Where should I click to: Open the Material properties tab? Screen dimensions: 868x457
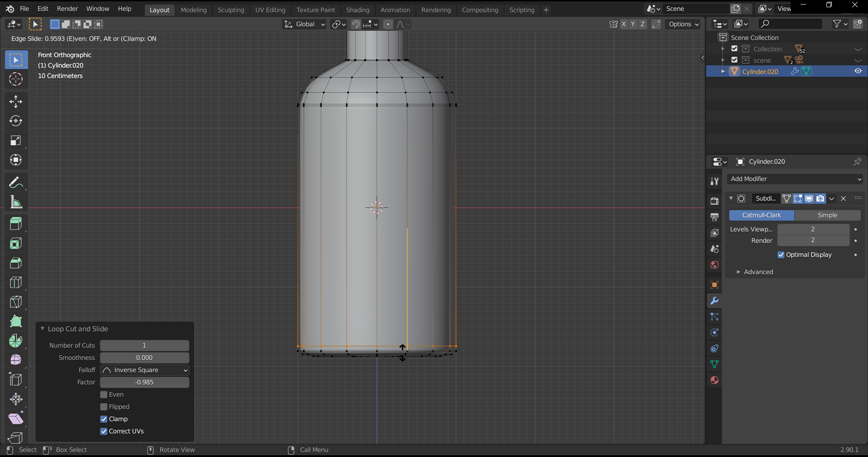pyautogui.click(x=714, y=380)
